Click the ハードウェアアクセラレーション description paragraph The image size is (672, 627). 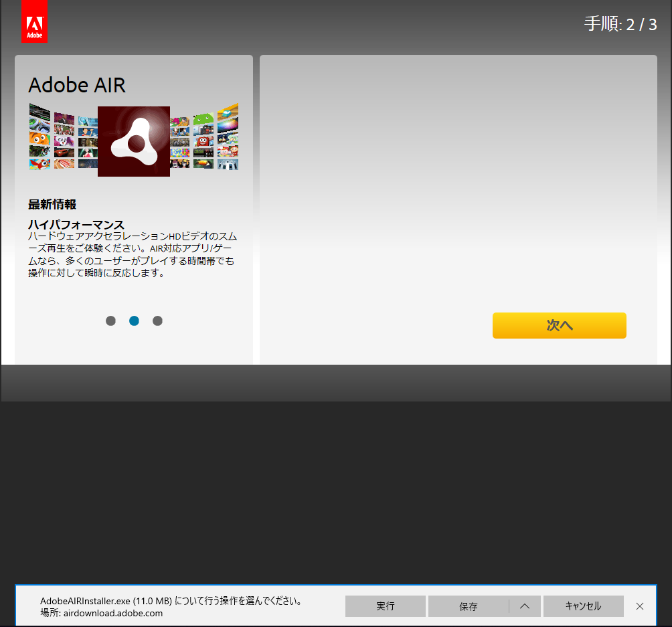(x=133, y=254)
